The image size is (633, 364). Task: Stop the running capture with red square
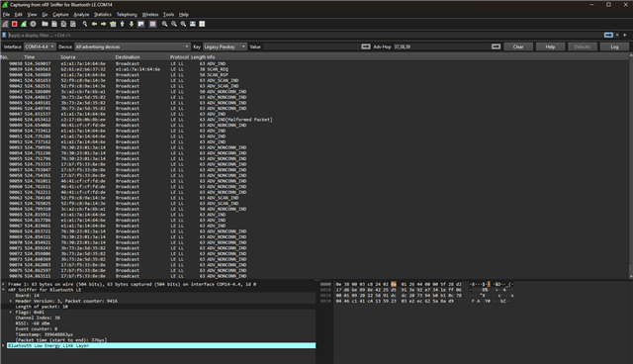15,24
